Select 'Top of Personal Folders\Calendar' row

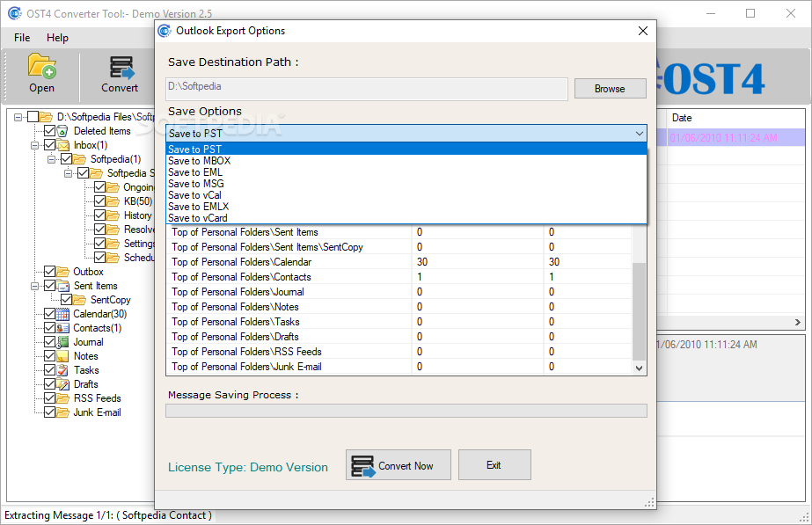click(x=399, y=262)
